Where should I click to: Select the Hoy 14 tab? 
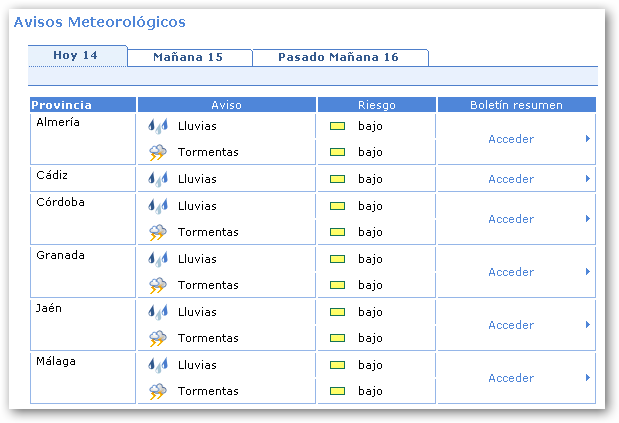tap(76, 55)
